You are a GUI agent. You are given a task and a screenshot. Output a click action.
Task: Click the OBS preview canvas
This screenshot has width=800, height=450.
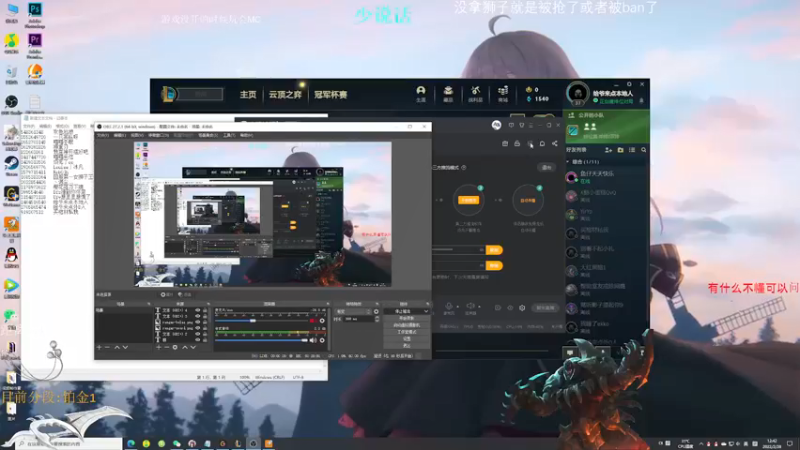click(263, 214)
